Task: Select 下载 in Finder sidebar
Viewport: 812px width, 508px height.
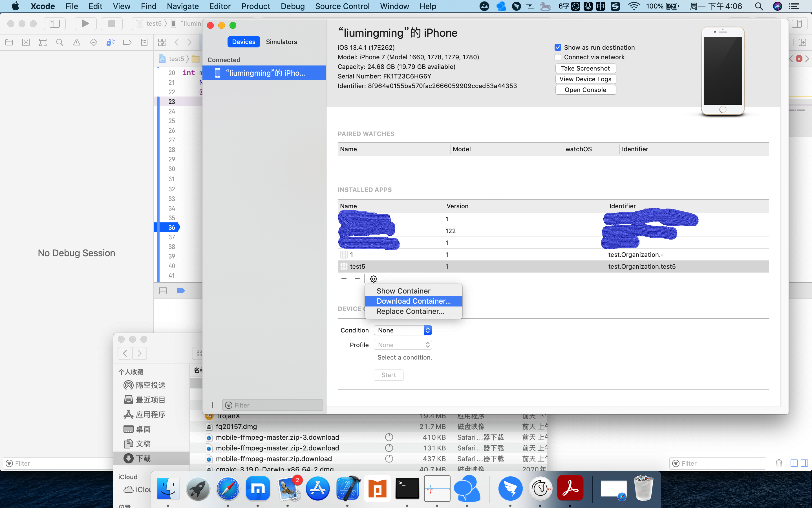Action: [152, 458]
